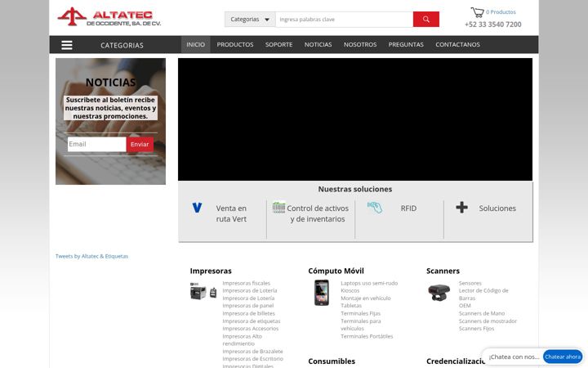
Task: Click Tweets by Altatec & Etiquetas link
Action: [x=91, y=256]
